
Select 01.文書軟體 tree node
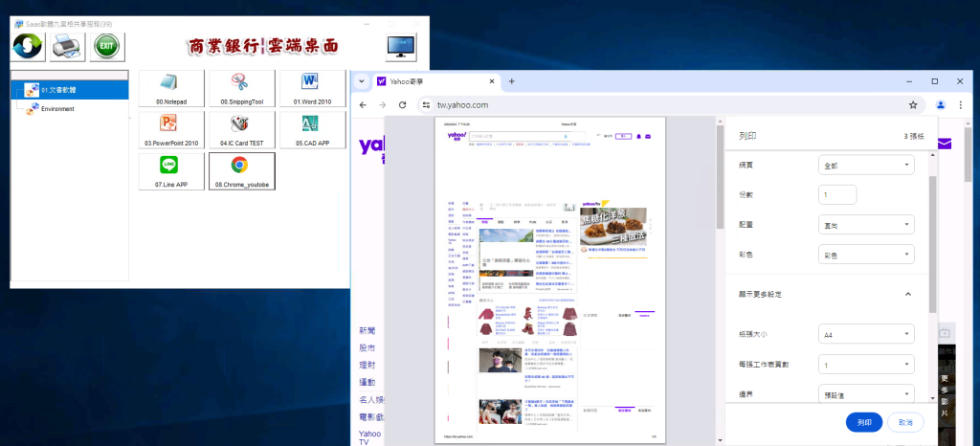[58, 91]
